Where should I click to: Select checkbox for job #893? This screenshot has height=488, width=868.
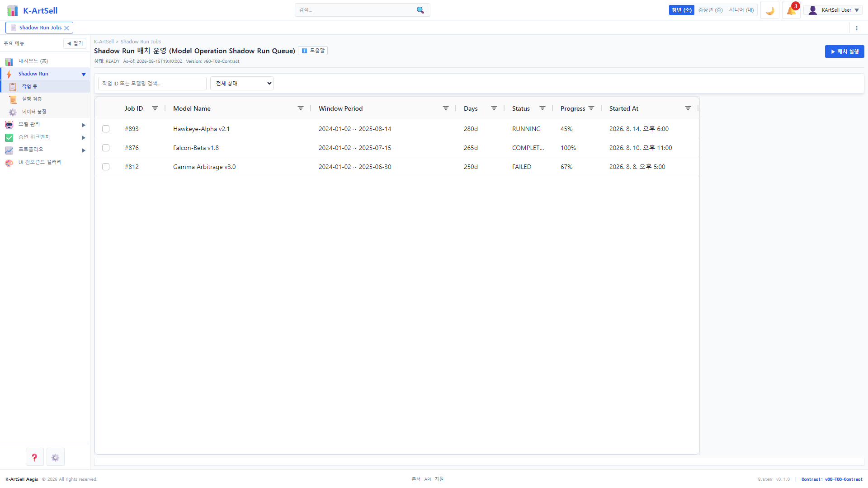[106, 129]
